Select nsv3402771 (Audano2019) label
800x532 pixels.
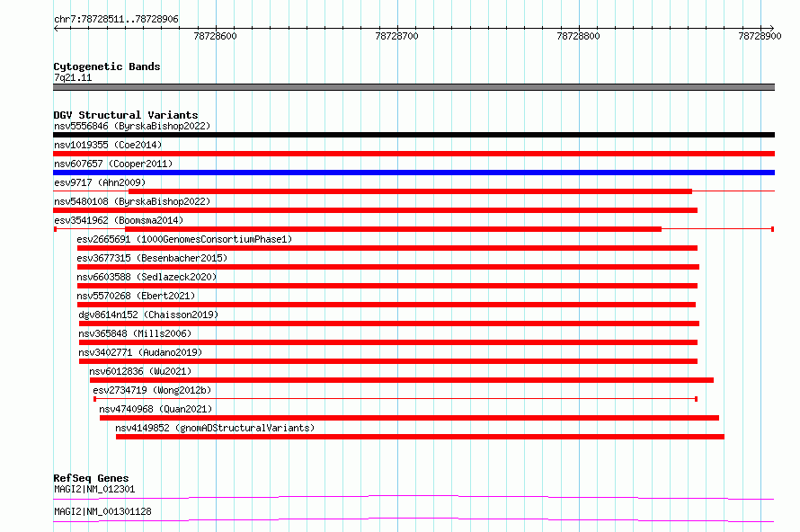(x=140, y=352)
